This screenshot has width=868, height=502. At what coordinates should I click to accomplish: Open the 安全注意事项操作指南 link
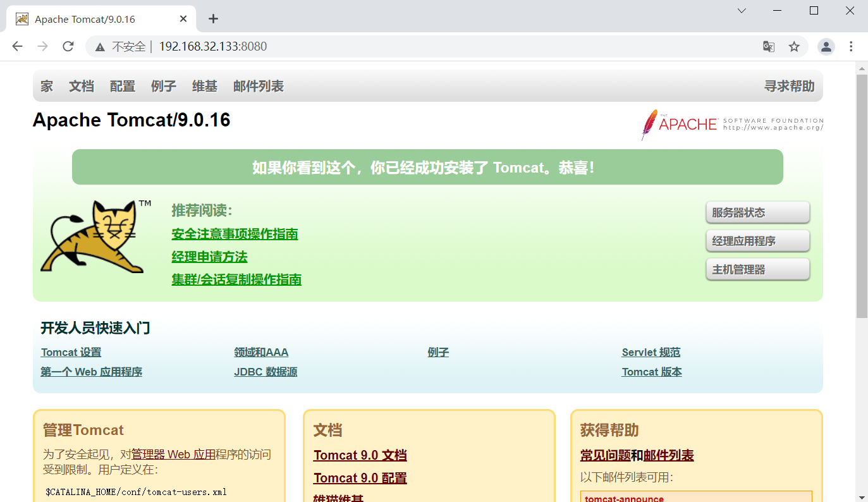(235, 234)
